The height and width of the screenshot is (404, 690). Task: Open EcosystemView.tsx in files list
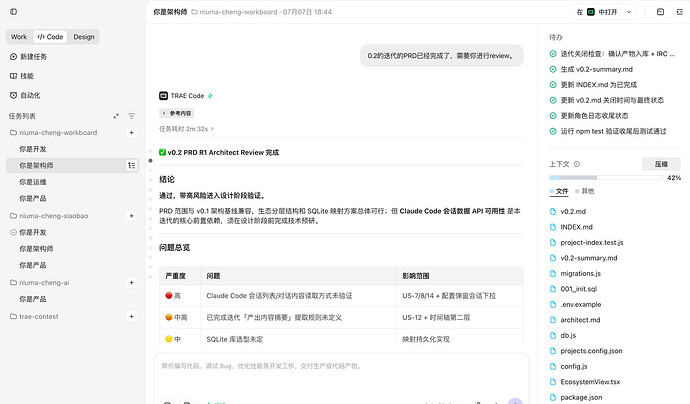[590, 382]
